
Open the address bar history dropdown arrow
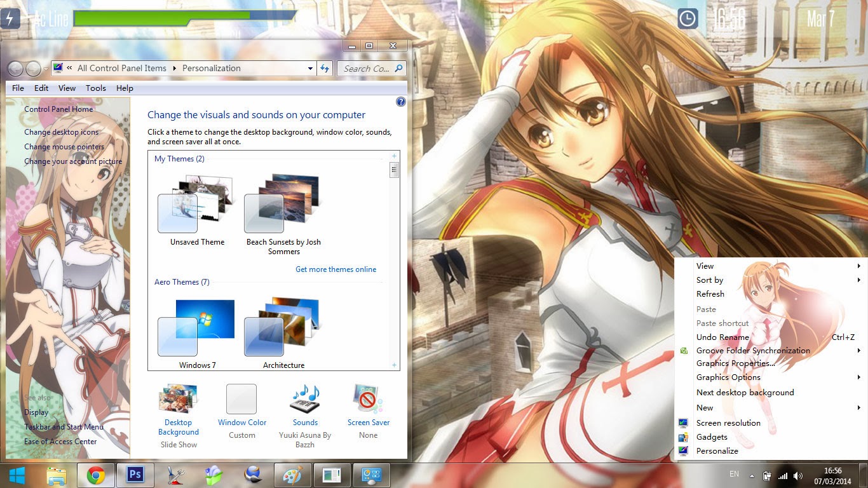(310, 69)
